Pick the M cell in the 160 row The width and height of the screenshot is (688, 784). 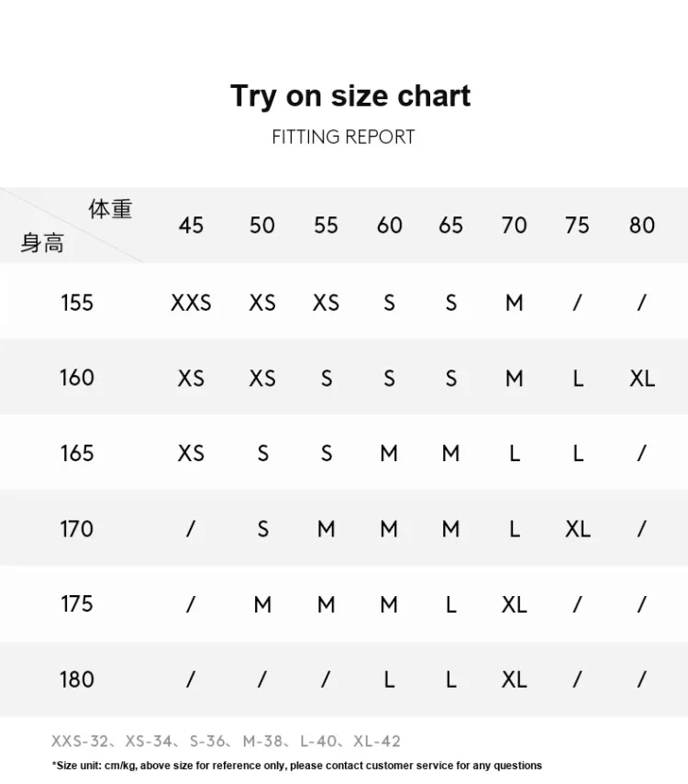[515, 378]
